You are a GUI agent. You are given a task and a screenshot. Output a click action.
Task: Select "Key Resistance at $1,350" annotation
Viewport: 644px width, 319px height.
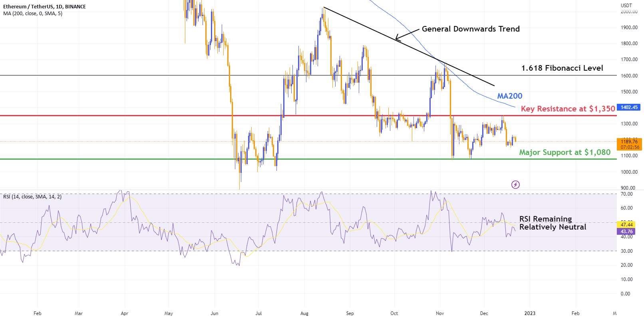coord(568,109)
